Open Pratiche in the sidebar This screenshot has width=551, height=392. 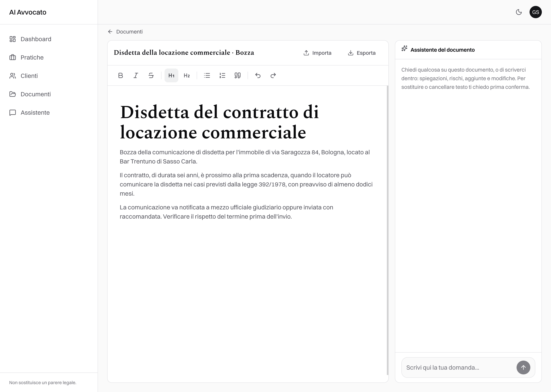click(49, 57)
